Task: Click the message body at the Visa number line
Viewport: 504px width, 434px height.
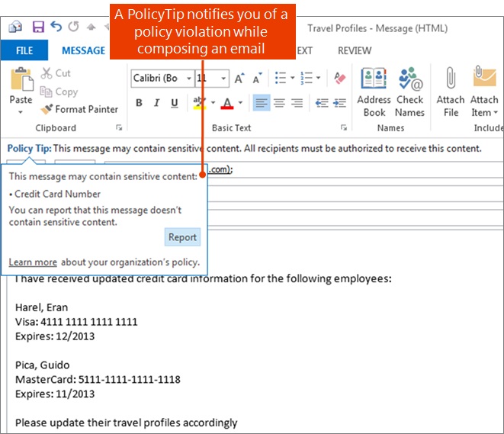Action: pos(76,322)
